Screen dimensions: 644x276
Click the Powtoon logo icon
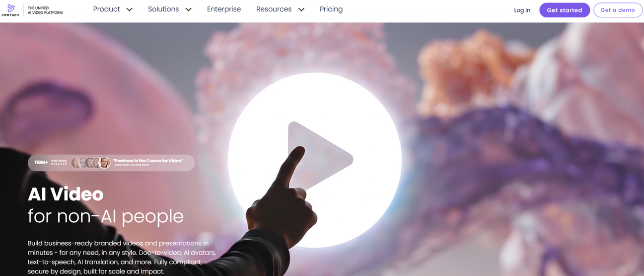pyautogui.click(x=10, y=10)
